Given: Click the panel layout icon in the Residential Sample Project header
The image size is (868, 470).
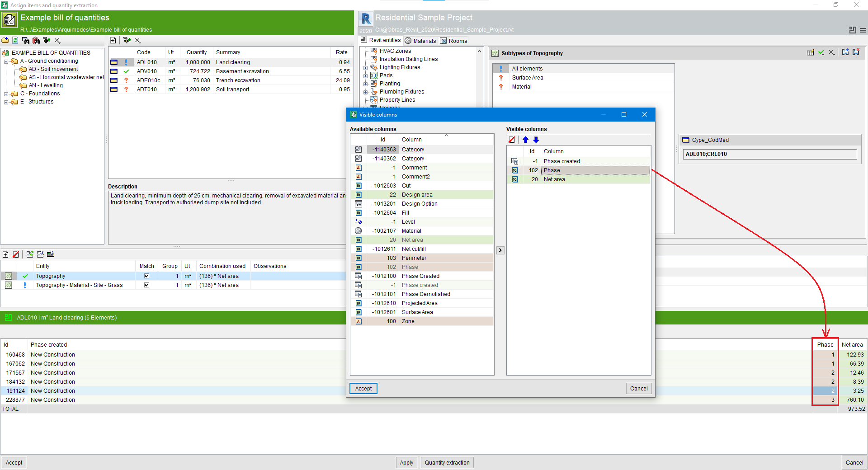Looking at the screenshot, I should click(x=853, y=30).
